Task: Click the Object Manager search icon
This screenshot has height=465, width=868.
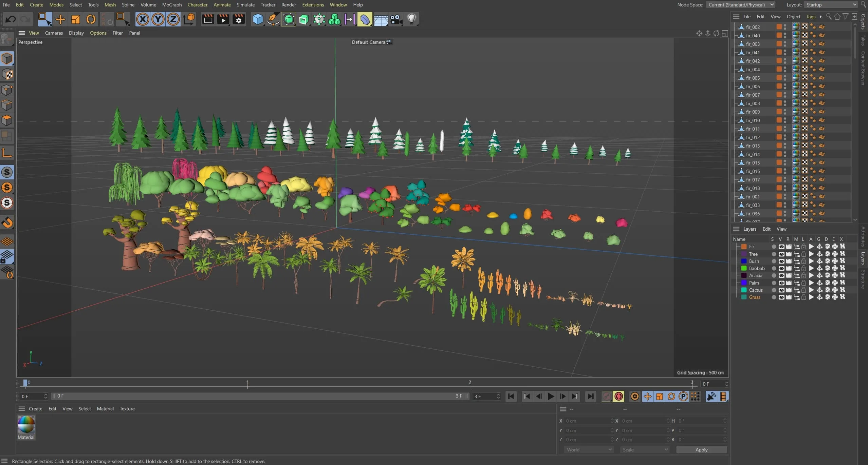Action: point(829,16)
